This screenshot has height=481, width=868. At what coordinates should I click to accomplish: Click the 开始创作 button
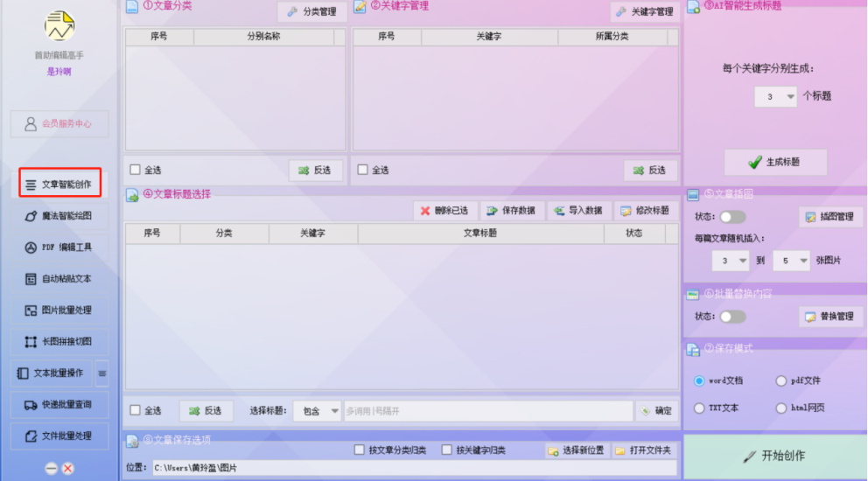coord(775,457)
